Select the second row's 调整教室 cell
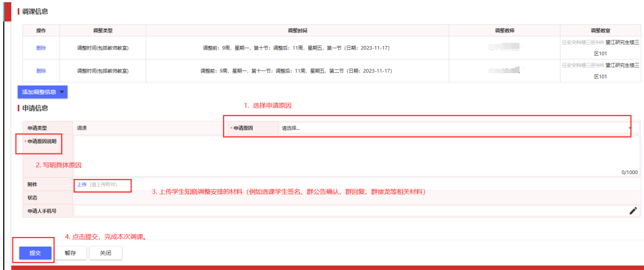 coord(601,70)
